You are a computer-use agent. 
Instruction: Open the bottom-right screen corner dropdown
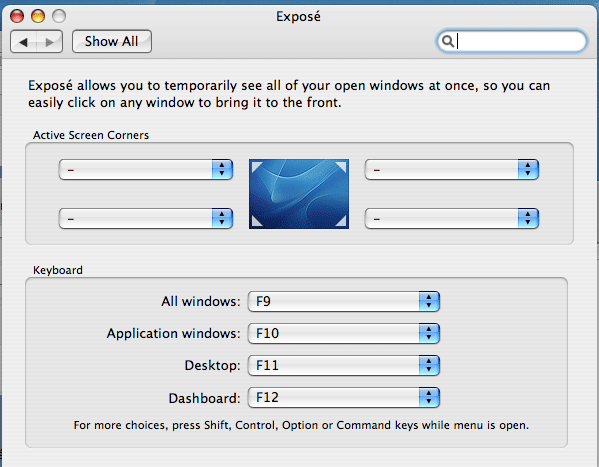coord(452,219)
